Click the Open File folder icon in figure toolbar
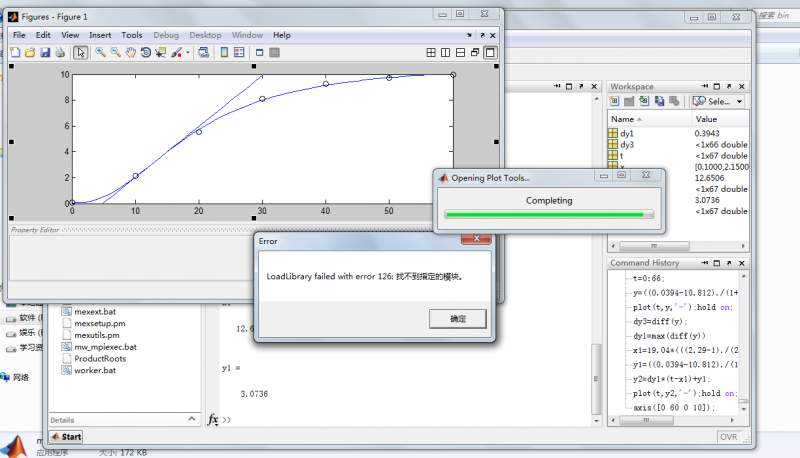800x458 pixels. click(30, 53)
